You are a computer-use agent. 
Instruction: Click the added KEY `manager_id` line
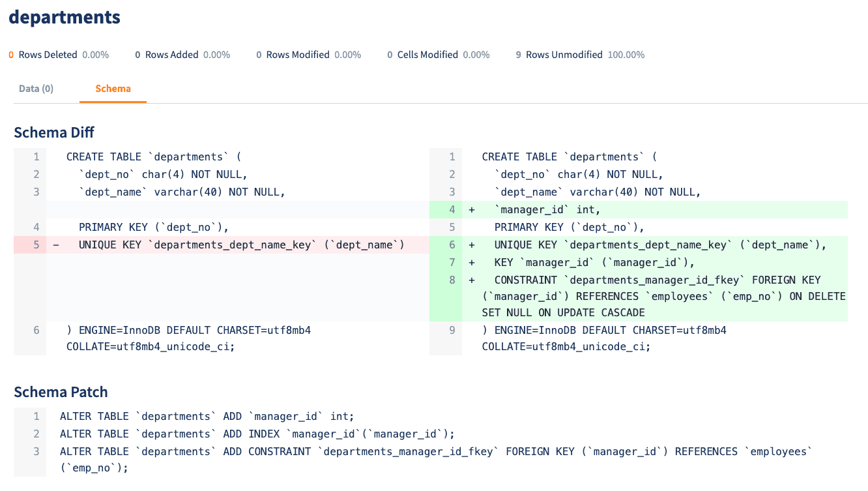coord(639,262)
